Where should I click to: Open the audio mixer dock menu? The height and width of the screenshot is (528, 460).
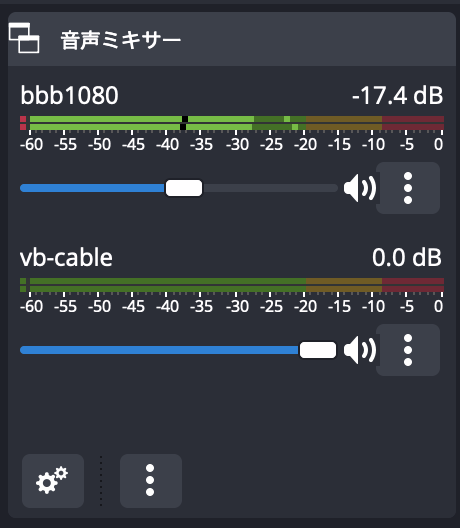coord(151,481)
